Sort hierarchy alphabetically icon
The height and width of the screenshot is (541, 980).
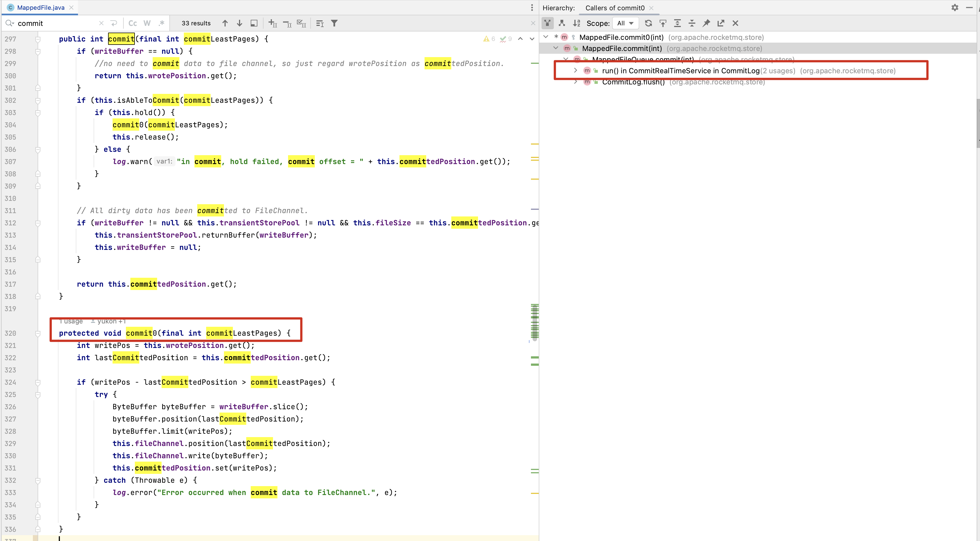(576, 23)
